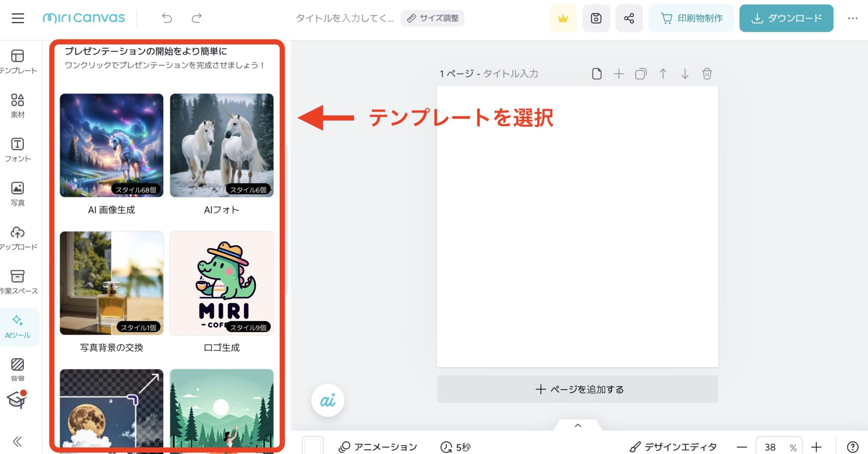The width and height of the screenshot is (868, 454).
Task: Click the ダウンロード download button
Action: (786, 18)
